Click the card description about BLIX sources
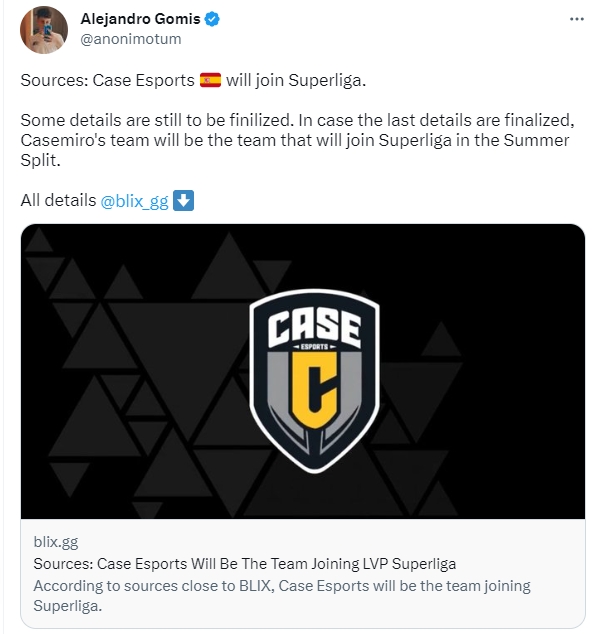Viewport: 598px width, 634px height. (x=282, y=596)
